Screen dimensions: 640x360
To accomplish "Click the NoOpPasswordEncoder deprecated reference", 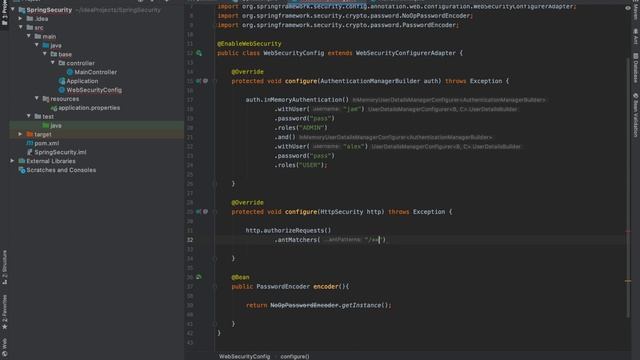I will 304,305.
